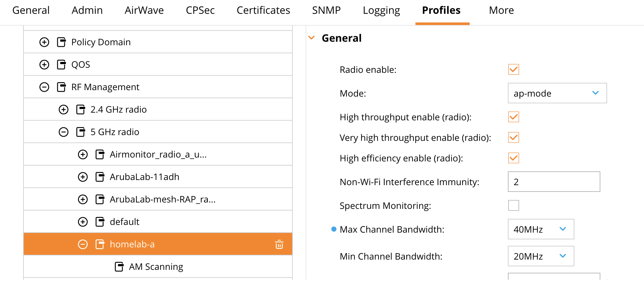Click the Non-Wi-Fi Interference Immunity field

point(553,182)
